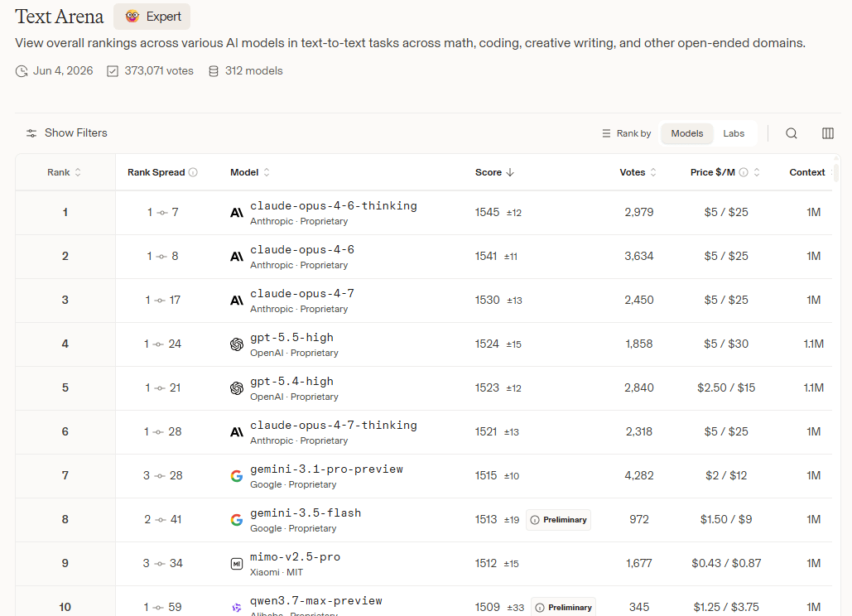The width and height of the screenshot is (852, 616).
Task: Open mimo-v2.5-pro model link
Action: 295,557
